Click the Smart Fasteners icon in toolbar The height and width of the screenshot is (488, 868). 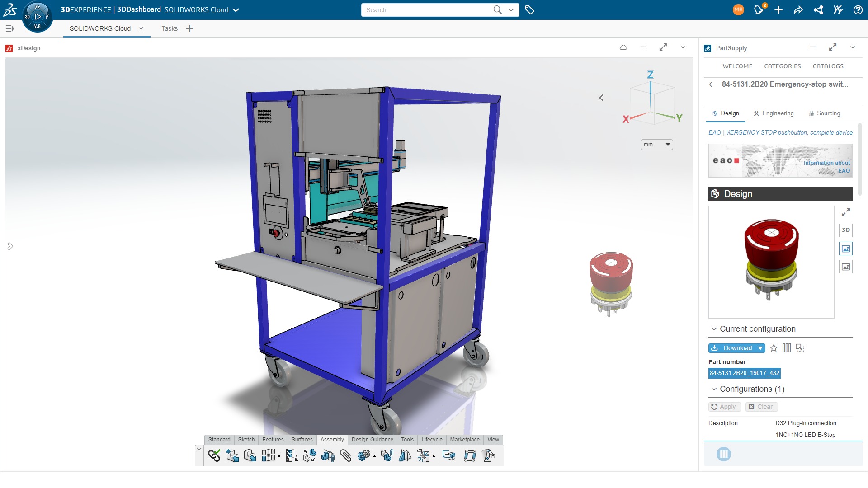[x=387, y=455]
